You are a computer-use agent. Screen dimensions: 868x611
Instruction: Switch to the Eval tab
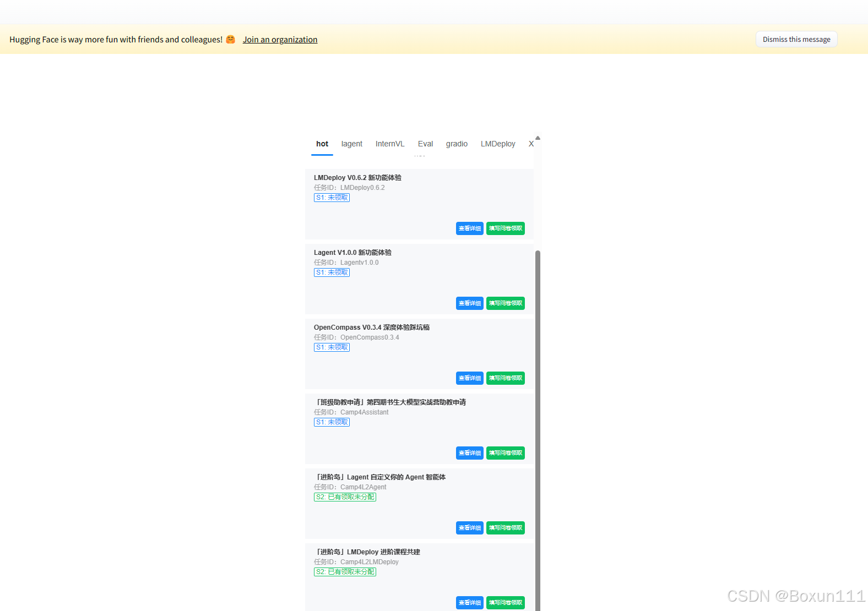(425, 144)
